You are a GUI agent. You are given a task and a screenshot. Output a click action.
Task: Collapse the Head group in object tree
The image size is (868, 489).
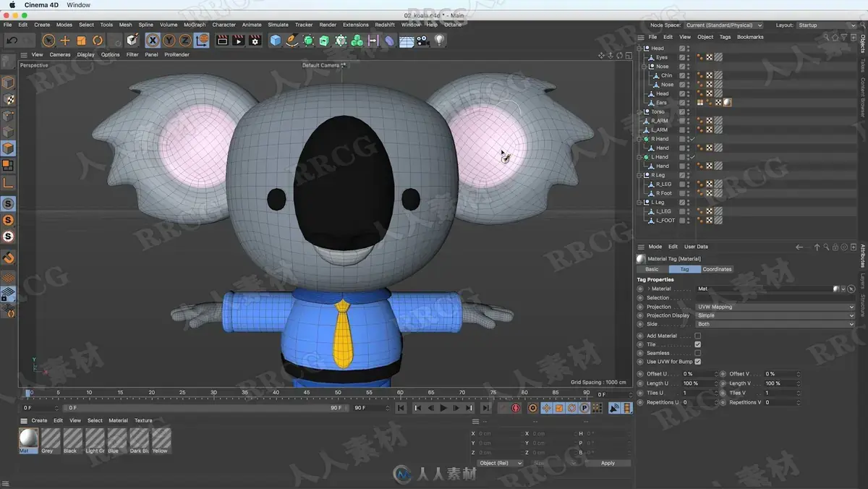pos(639,48)
